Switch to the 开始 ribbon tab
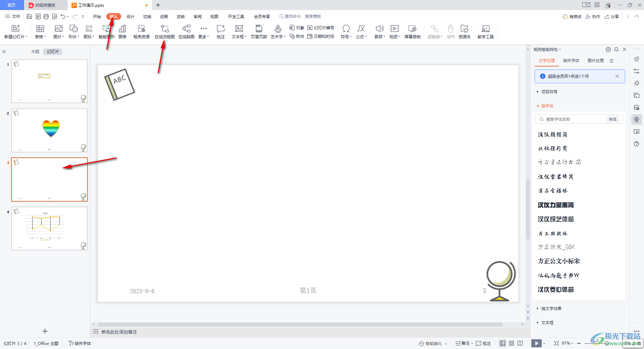Image resolution: width=644 pixels, height=349 pixels. click(97, 16)
